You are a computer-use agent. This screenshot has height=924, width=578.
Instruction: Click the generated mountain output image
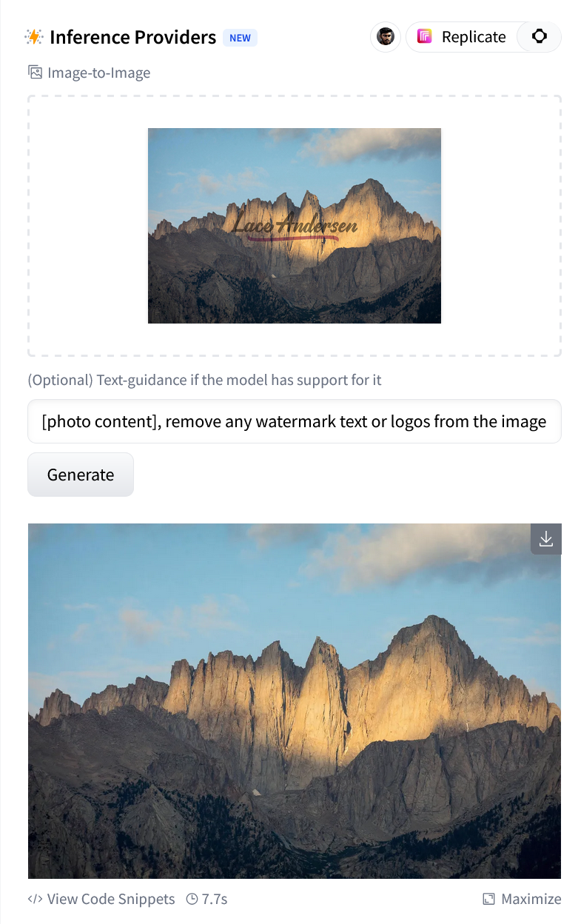pyautogui.click(x=295, y=700)
